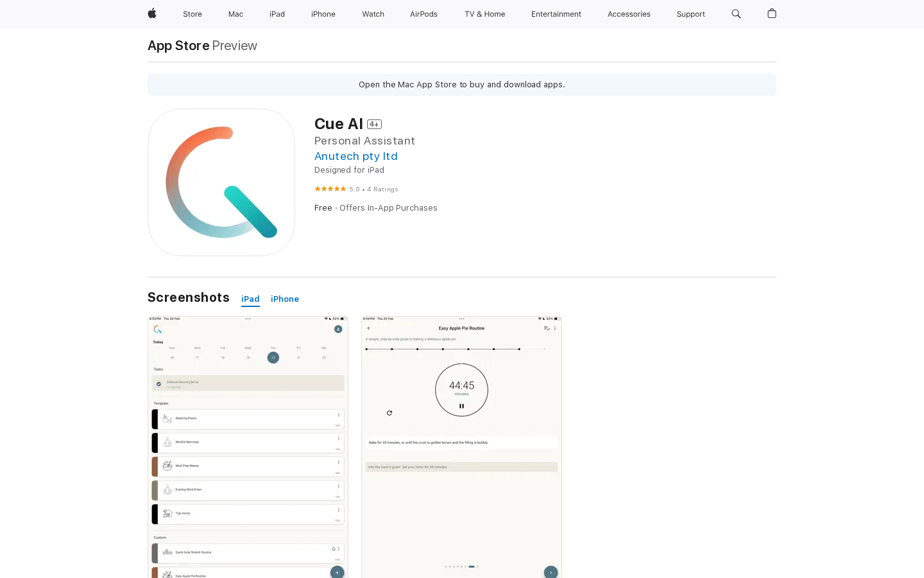Click the Open the Mac App Store banner
Image resolution: width=924 pixels, height=578 pixels.
(x=462, y=85)
